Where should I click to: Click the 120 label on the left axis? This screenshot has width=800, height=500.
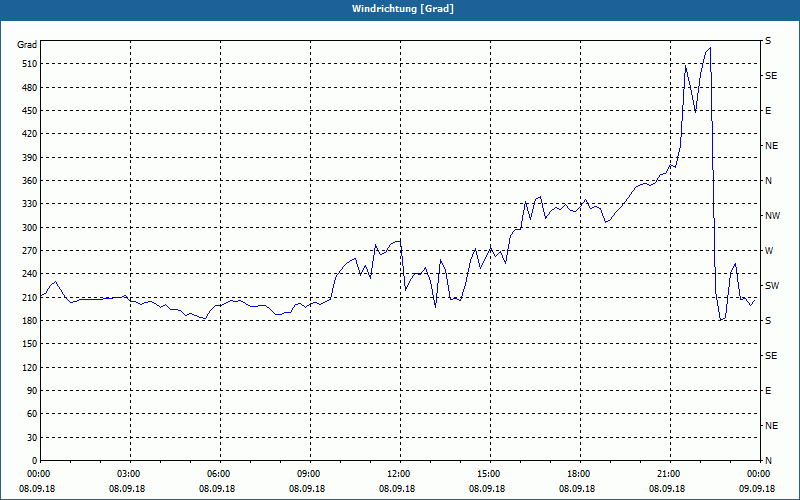(28, 367)
